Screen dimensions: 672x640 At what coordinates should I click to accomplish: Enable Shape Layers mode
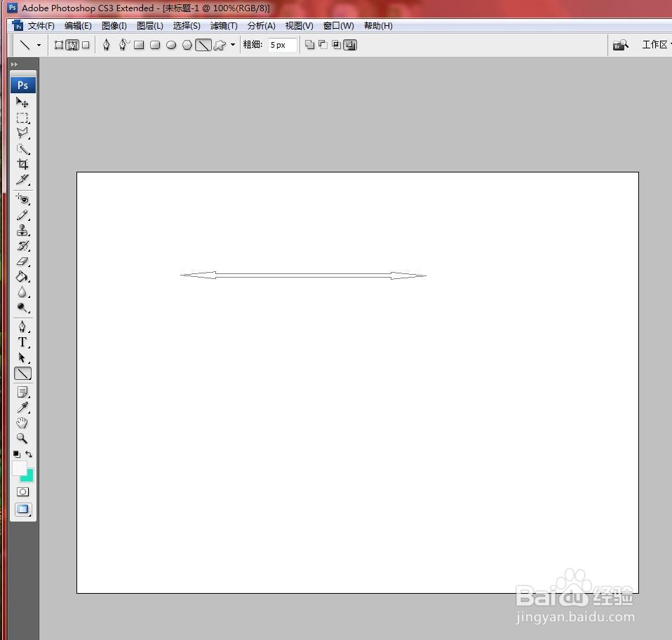(x=59, y=45)
